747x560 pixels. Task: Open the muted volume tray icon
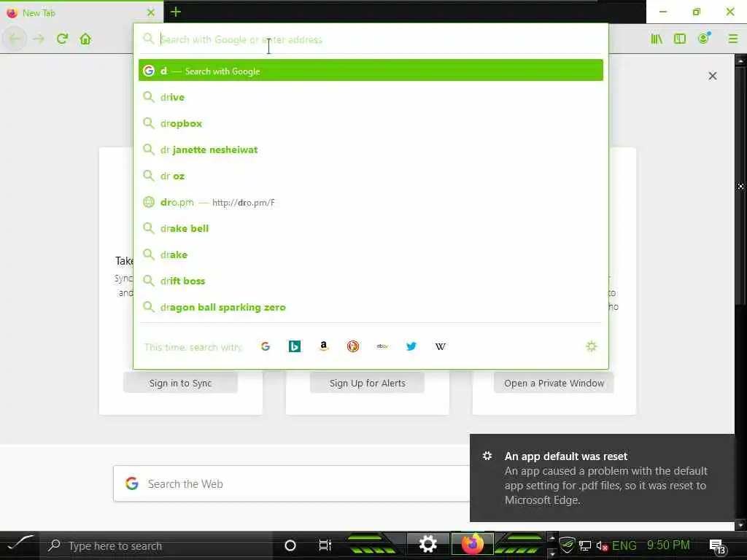click(x=602, y=545)
